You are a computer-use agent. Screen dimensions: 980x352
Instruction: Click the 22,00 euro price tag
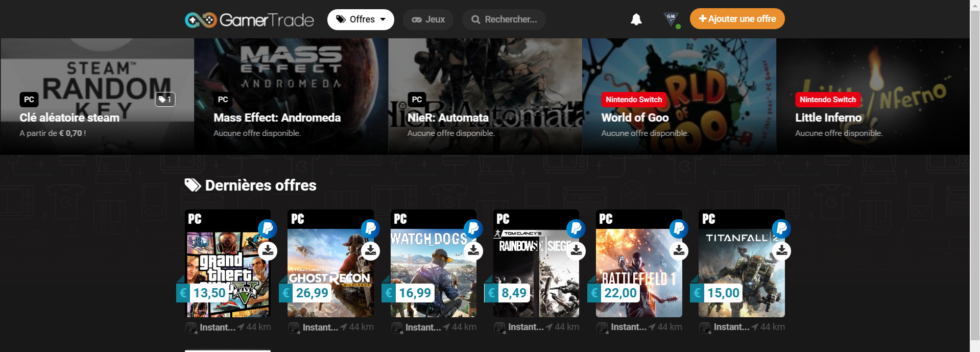coord(614,293)
